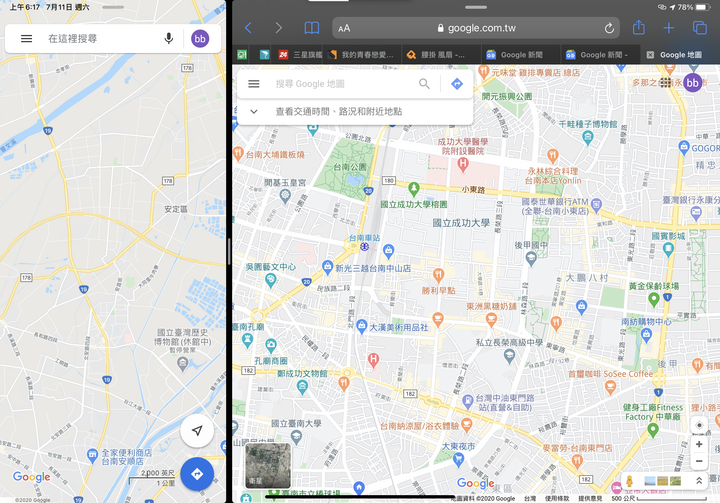Zoom out with the minus button

[x=699, y=461]
